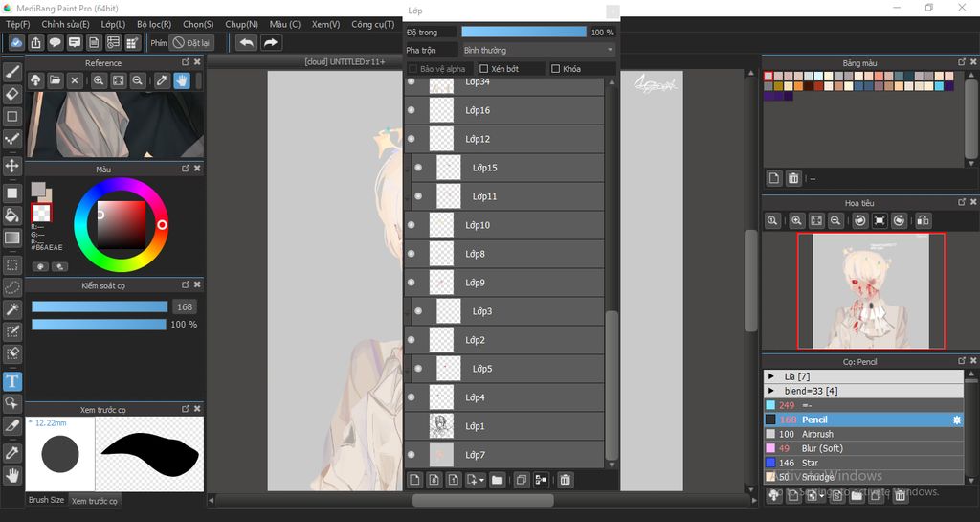Create a new layer in Lớp panel
This screenshot has height=522, width=980.
coord(414,480)
